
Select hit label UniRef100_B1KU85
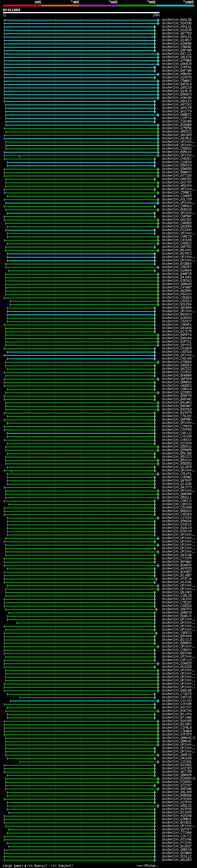click(177, 721)
